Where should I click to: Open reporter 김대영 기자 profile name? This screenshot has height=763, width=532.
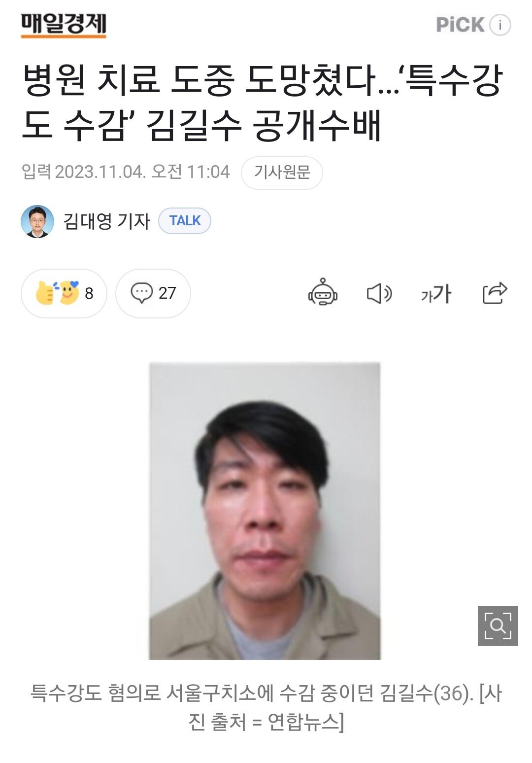pos(106,221)
